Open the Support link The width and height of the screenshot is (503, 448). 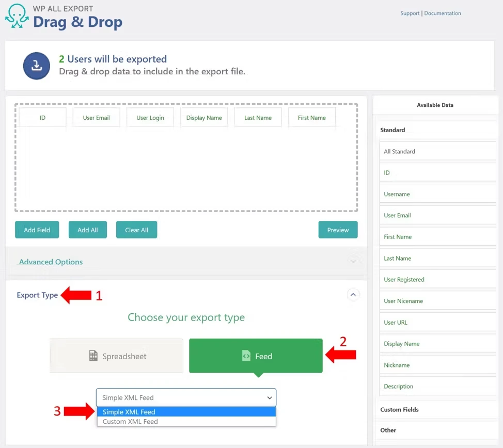(410, 13)
